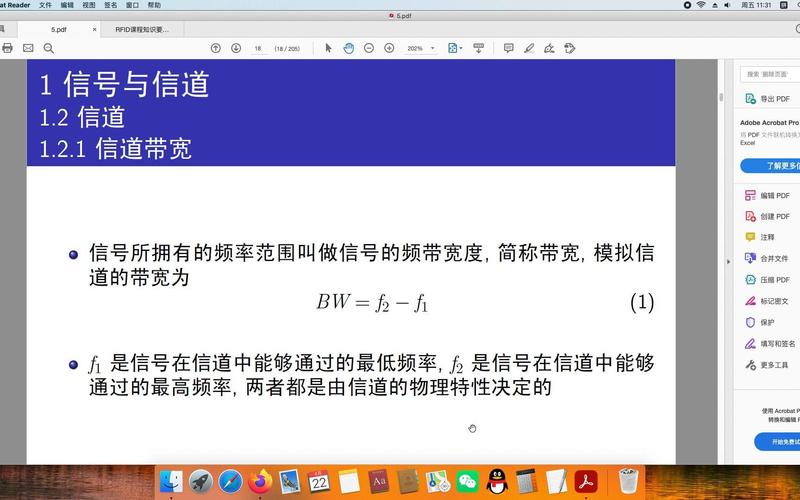Open Dictionary from the dock
Image resolution: width=800 pixels, height=500 pixels.
pos(379,481)
